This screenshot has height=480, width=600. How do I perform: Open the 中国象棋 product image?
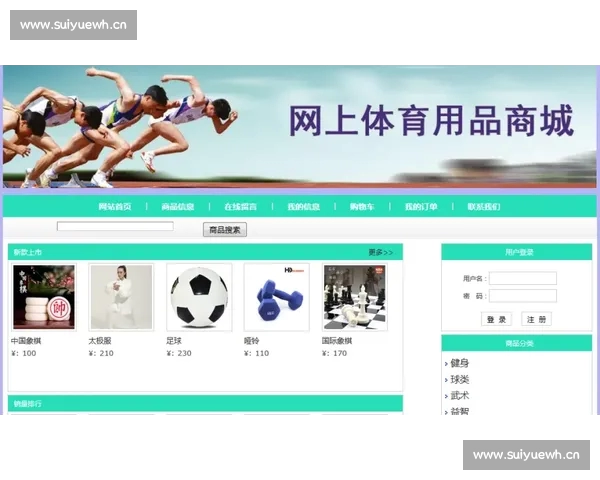pos(44,297)
